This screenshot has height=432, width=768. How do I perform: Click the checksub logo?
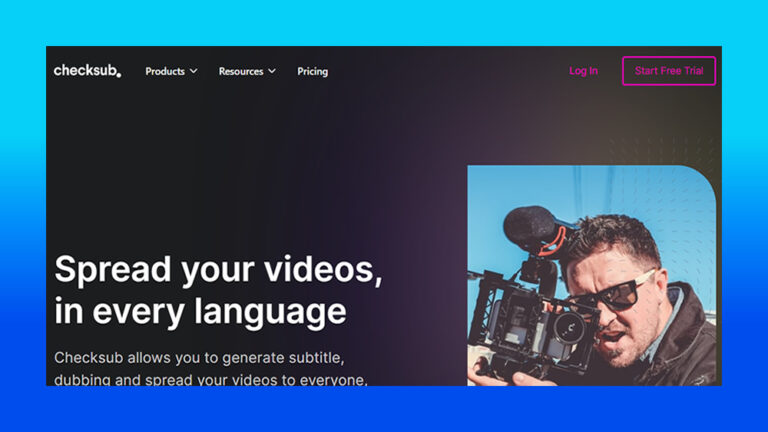click(x=87, y=71)
